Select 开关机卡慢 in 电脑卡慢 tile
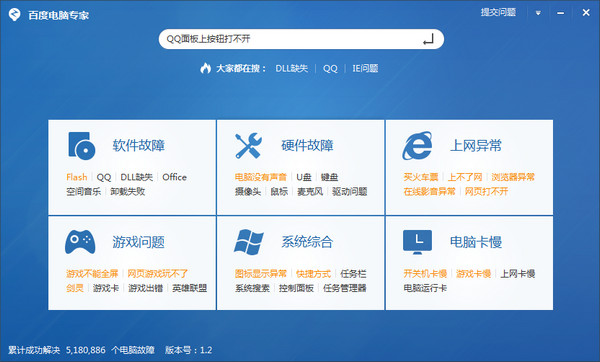 (x=425, y=274)
